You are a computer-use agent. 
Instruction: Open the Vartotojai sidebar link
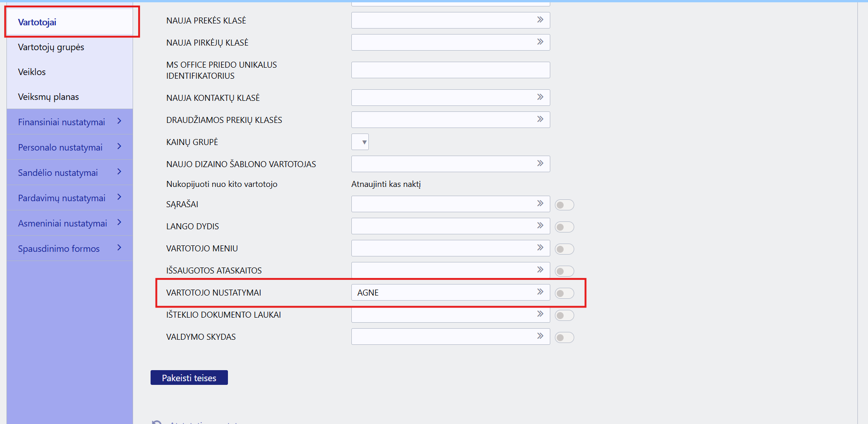(37, 22)
